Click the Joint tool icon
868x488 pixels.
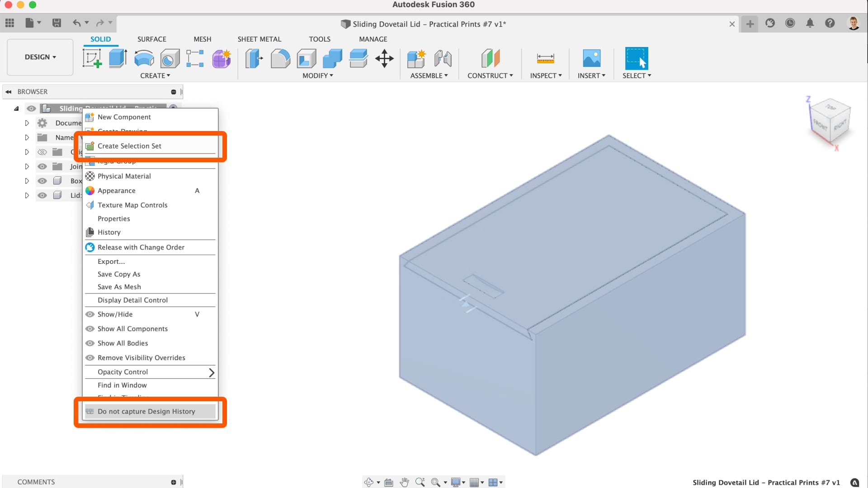[443, 59]
